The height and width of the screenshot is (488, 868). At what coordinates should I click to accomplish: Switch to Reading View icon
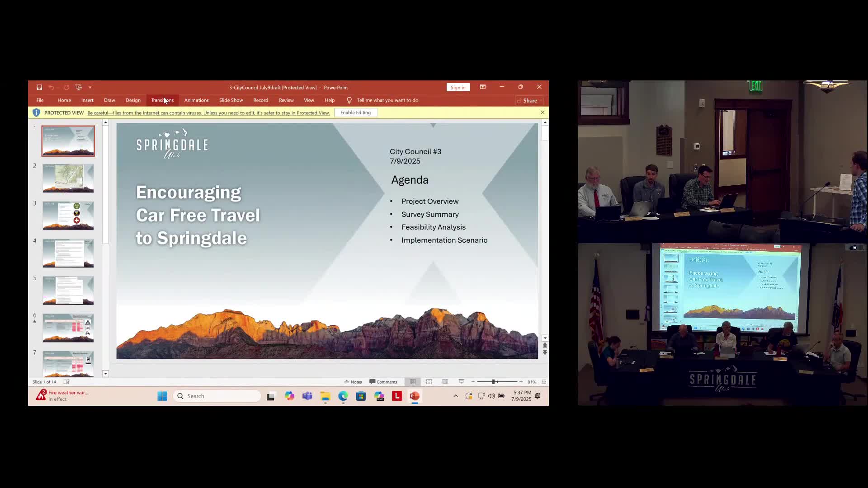click(445, 382)
